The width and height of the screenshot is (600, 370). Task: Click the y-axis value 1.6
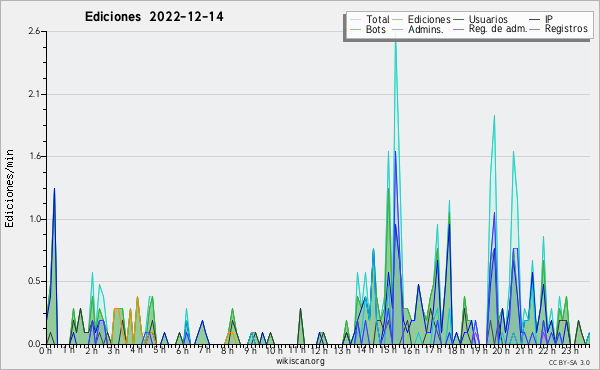click(34, 156)
